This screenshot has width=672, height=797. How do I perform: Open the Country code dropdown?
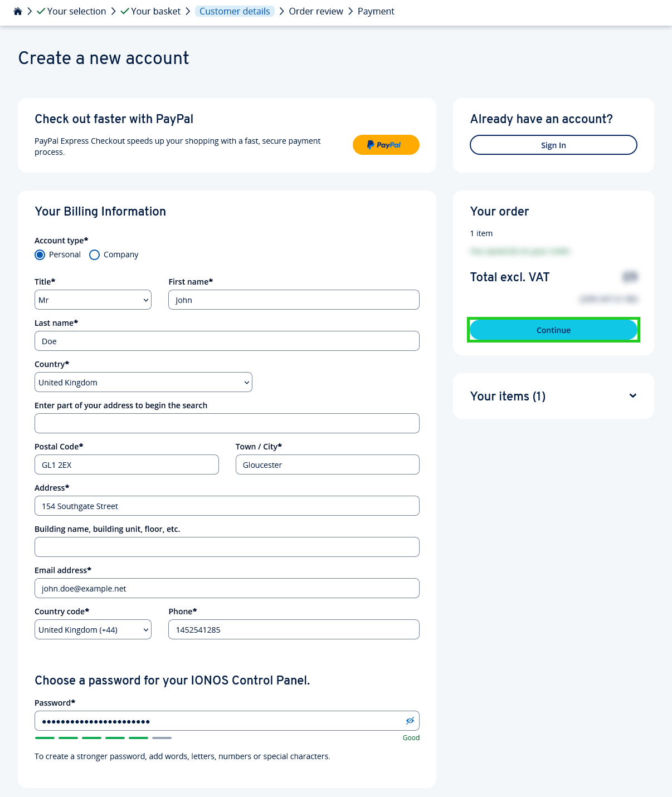tap(93, 629)
